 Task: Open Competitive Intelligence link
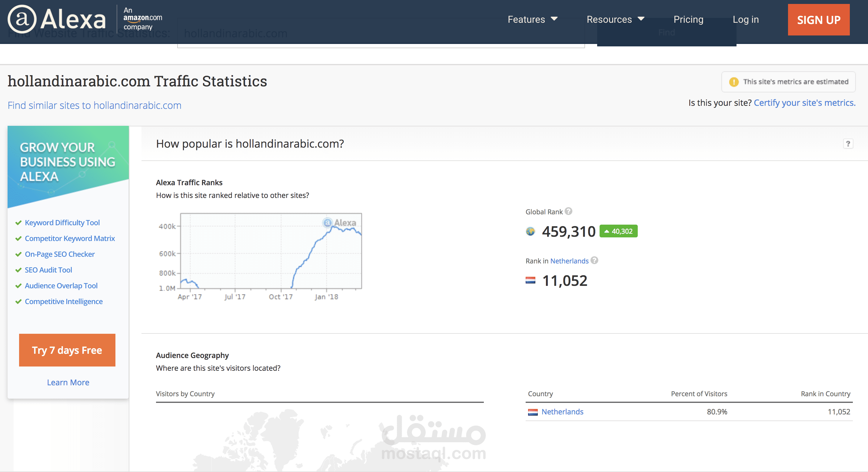click(64, 301)
